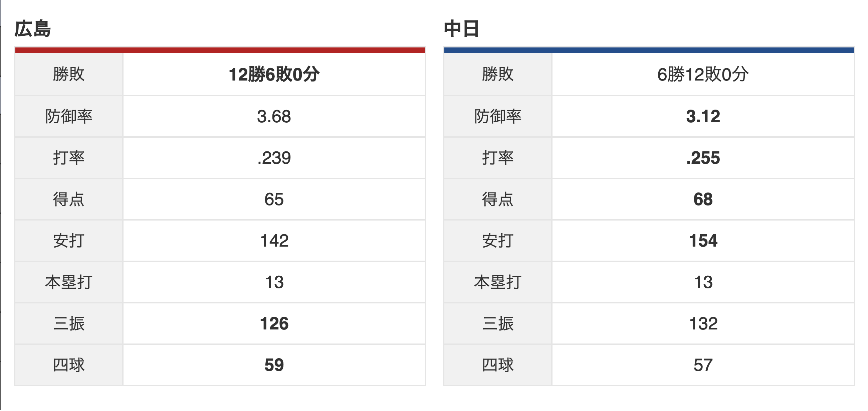
Task: Click the 広島 team heading
Action: [x=33, y=29]
